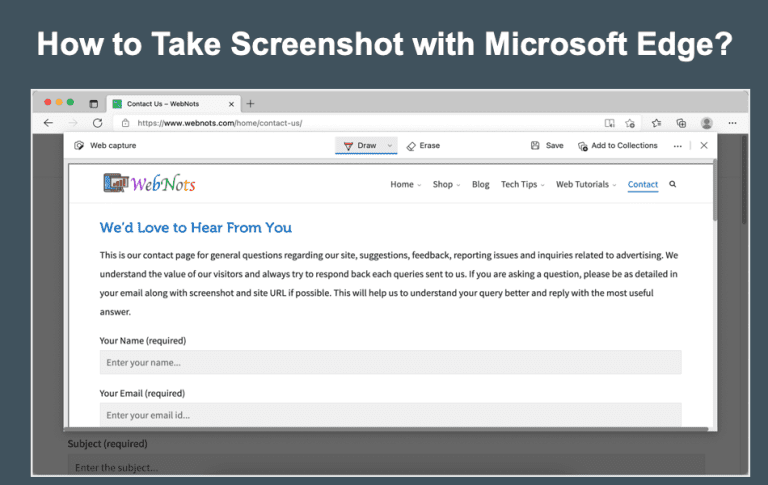Select the Erase tool
The image size is (768, 485).
[423, 146]
